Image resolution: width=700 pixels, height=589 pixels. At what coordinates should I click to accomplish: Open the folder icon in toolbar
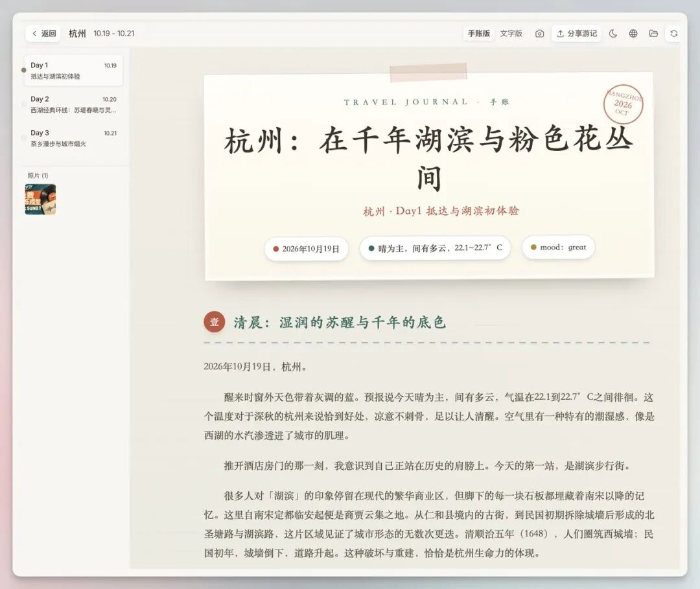tap(653, 34)
